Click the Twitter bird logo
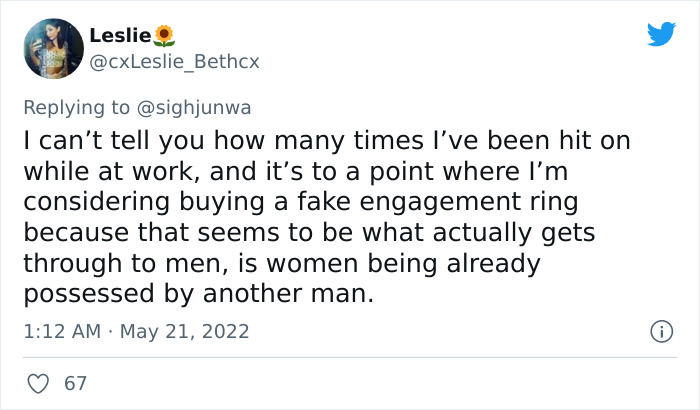The width and height of the screenshot is (700, 410). pyautogui.click(x=661, y=35)
